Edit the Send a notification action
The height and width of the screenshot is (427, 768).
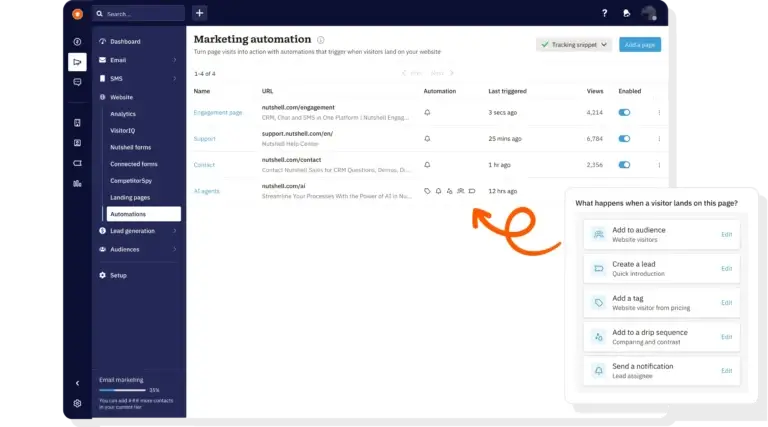point(726,371)
